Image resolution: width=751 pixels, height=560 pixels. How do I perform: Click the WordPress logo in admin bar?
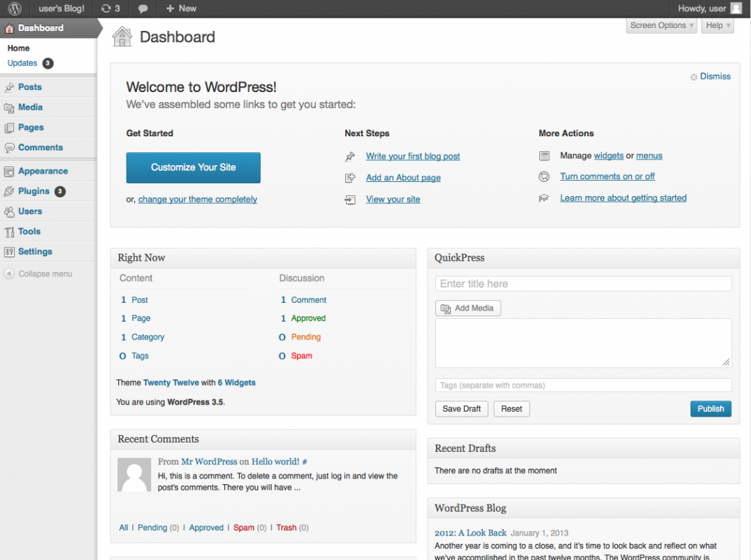(x=15, y=8)
